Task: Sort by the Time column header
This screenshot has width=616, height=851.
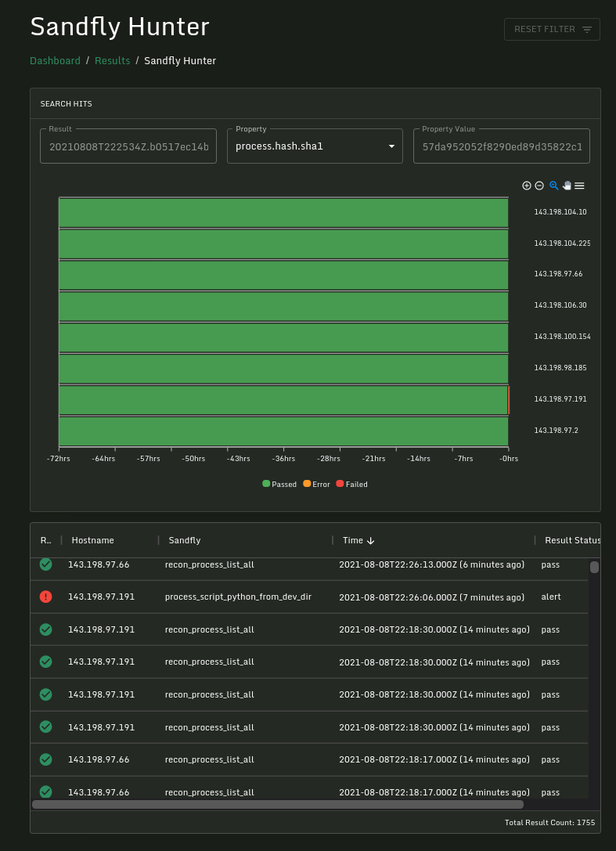Action: [x=353, y=540]
